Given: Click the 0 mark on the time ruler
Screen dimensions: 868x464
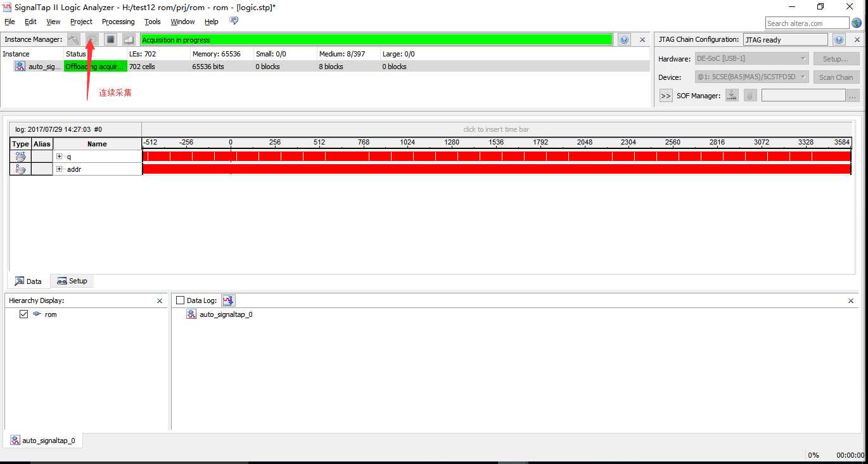Looking at the screenshot, I should coord(231,142).
